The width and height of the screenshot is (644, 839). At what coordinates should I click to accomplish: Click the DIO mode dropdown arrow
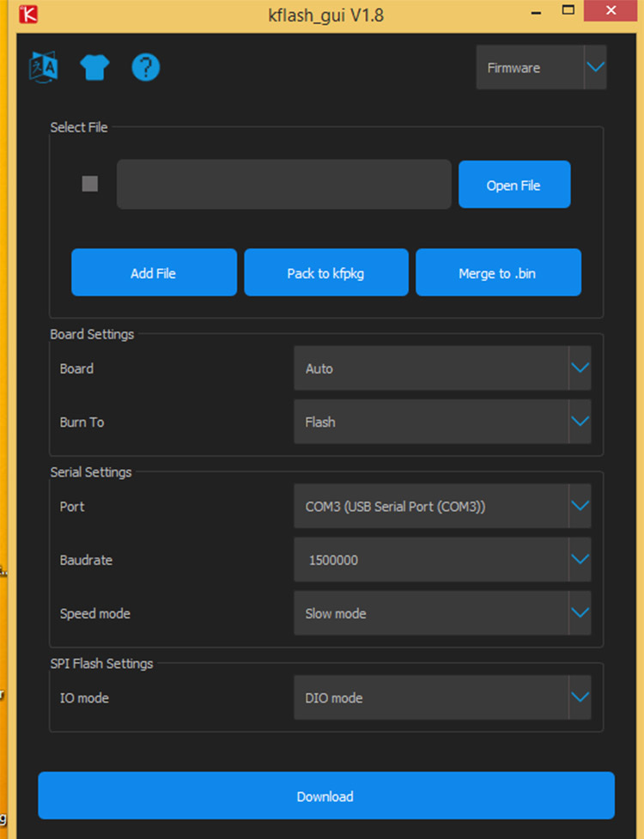pyautogui.click(x=580, y=697)
